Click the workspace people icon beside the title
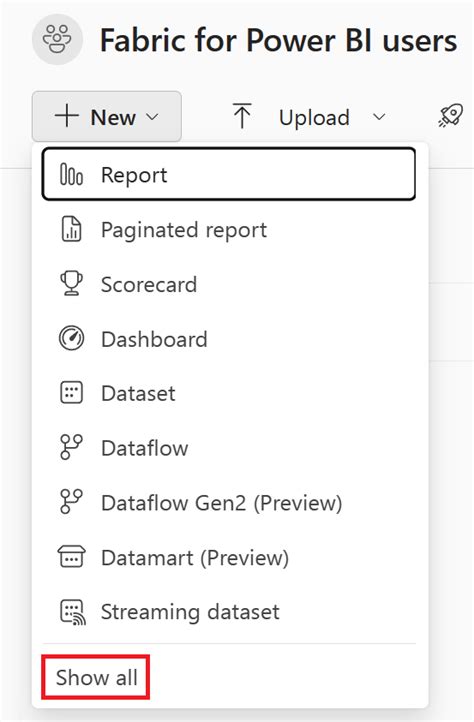 tap(57, 40)
